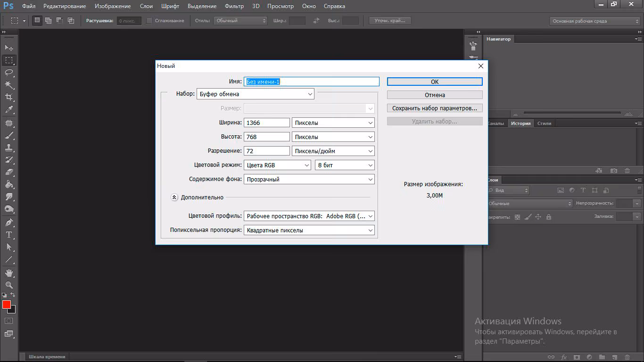Select the Eraser tool

(9, 172)
